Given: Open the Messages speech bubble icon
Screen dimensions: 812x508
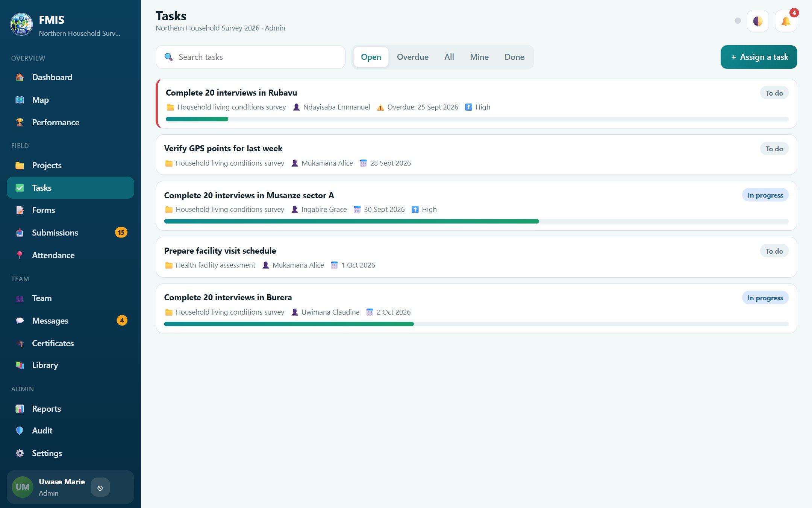Looking at the screenshot, I should coord(20,321).
